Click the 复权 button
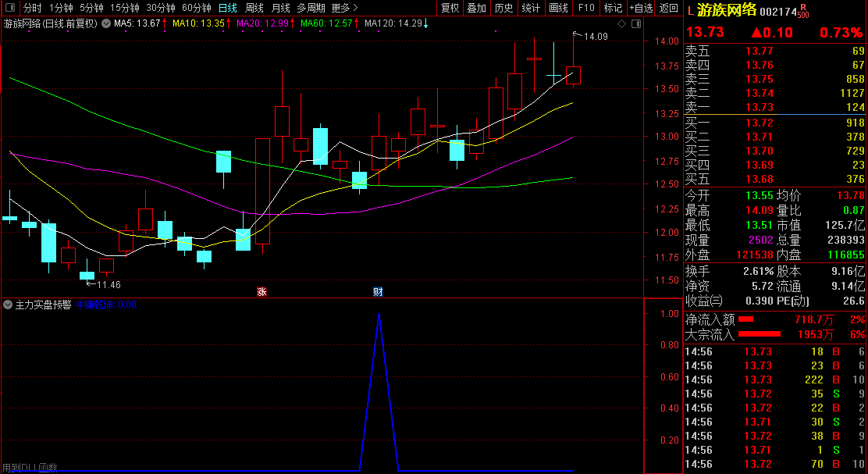The height and width of the screenshot is (474, 868). (x=450, y=8)
